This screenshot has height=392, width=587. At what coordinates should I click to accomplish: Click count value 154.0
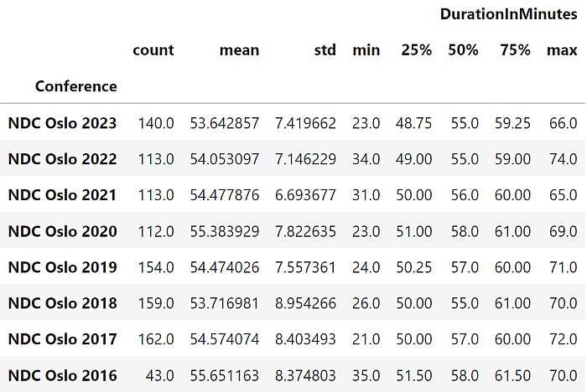click(x=156, y=267)
